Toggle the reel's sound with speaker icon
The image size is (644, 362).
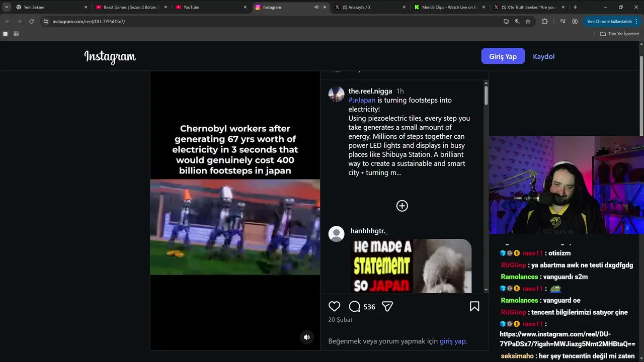307,337
